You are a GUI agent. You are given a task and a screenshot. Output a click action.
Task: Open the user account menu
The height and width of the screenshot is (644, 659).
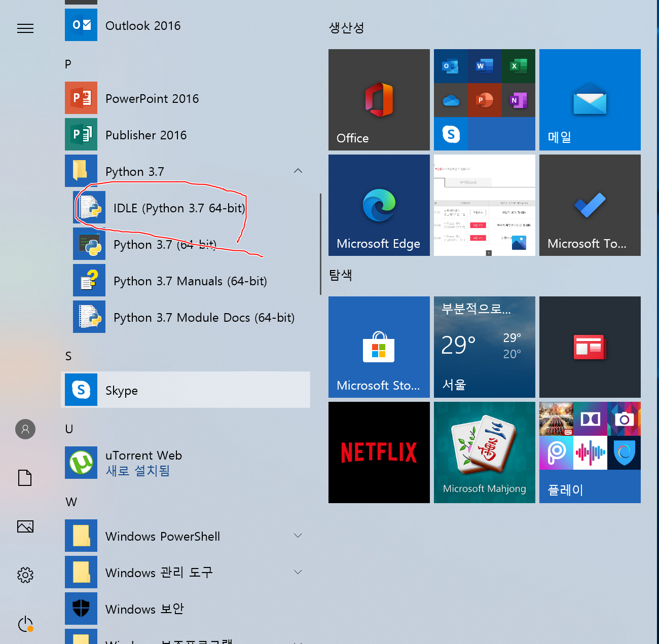(25, 429)
